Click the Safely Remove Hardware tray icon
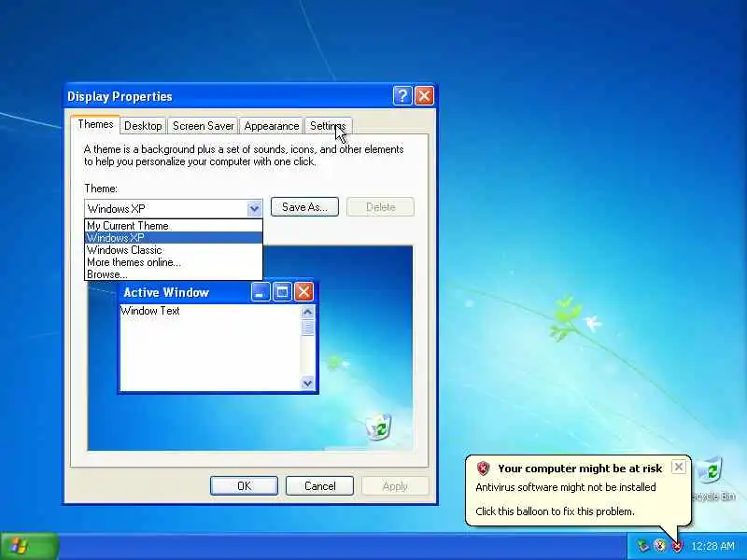Image resolution: width=747 pixels, height=560 pixels. 643,546
